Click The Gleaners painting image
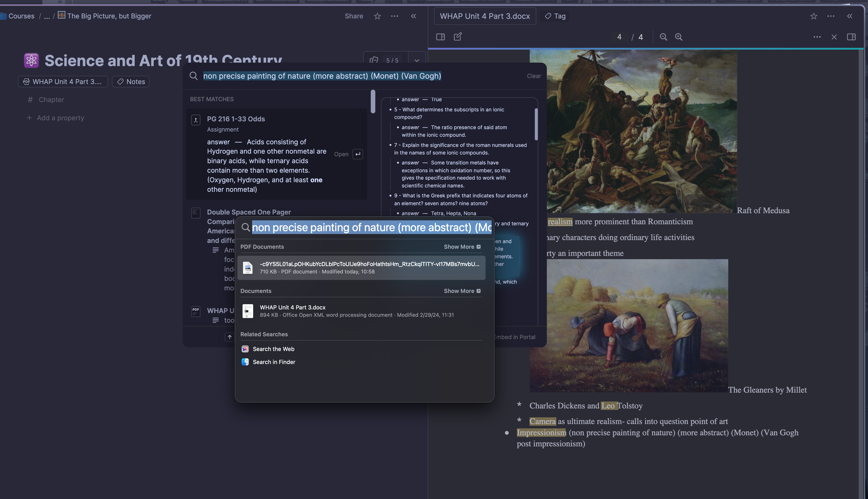 coord(638,326)
